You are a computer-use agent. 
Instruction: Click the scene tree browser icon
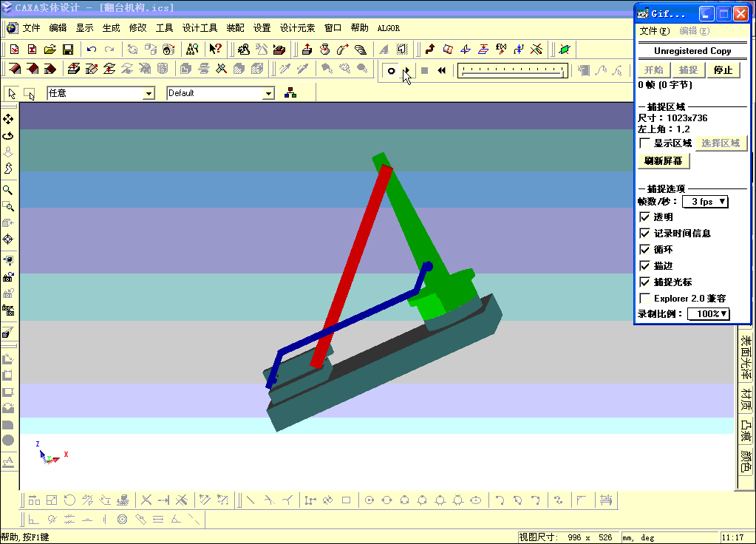(x=290, y=93)
